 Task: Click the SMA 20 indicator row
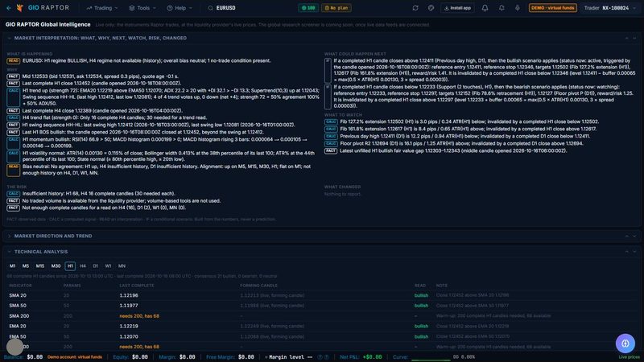tap(322, 295)
